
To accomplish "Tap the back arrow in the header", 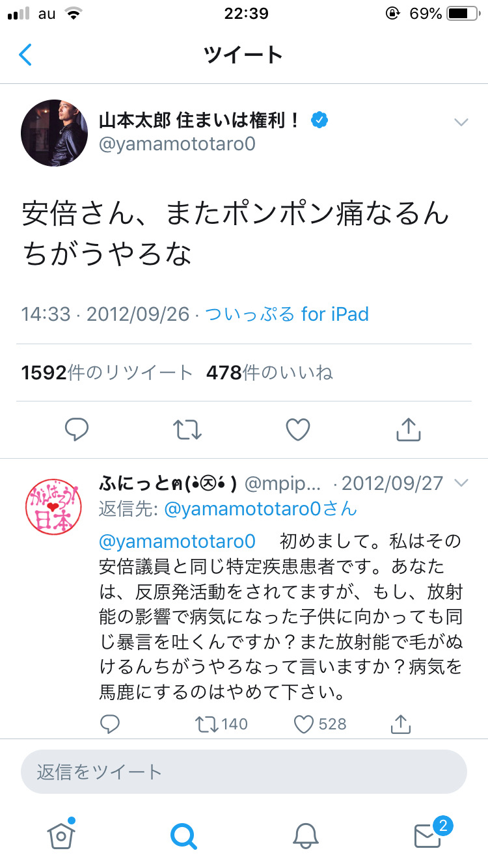I will click(25, 55).
